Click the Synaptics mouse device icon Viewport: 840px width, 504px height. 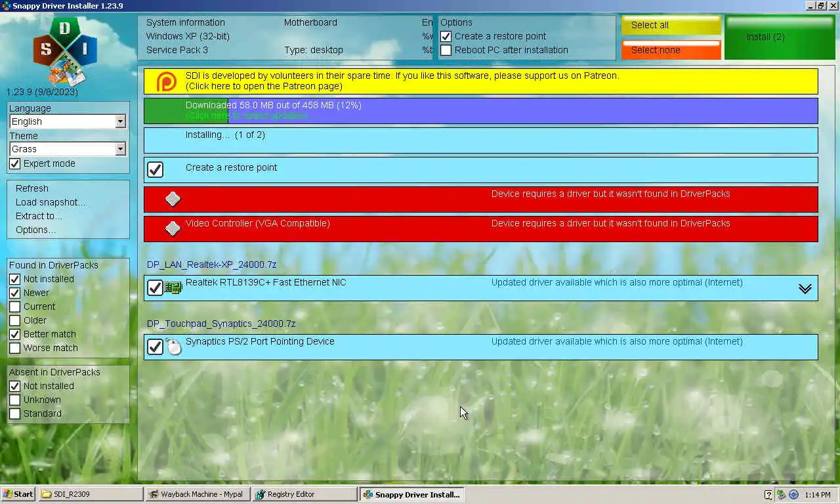click(x=173, y=346)
